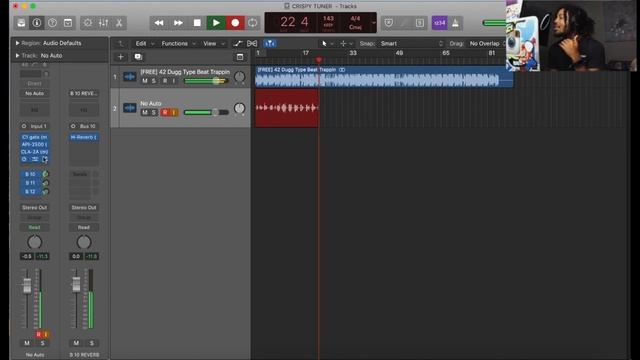Open the API-2500 plugin slot
The height and width of the screenshot is (360, 640).
(35, 144)
